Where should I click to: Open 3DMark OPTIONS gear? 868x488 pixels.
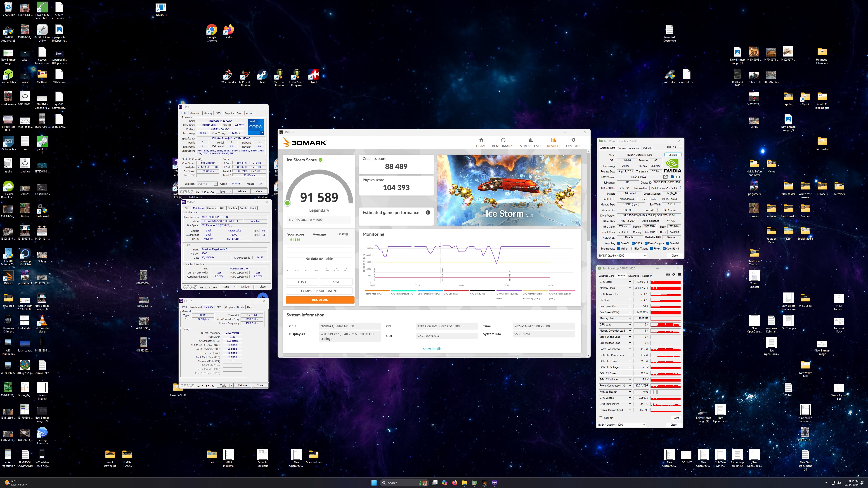(573, 140)
